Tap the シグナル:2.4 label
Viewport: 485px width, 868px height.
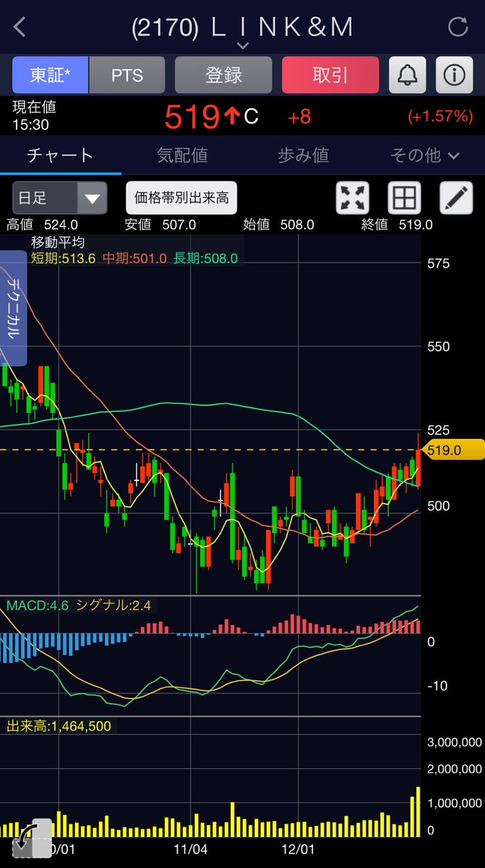(x=113, y=605)
